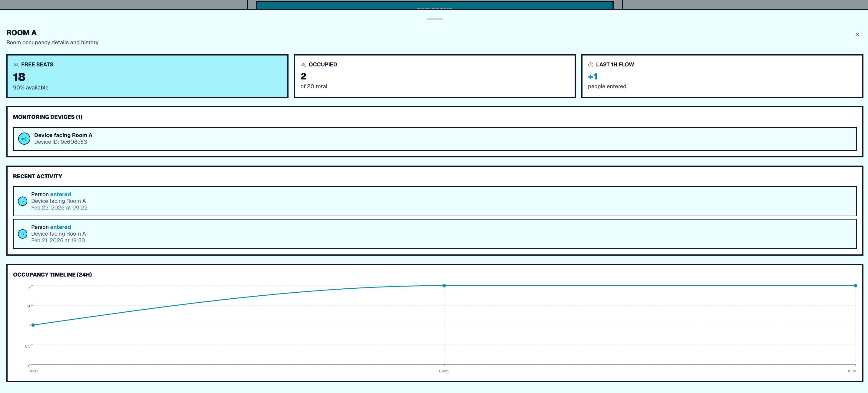The width and height of the screenshot is (868, 393).
Task: Click the Free Seats people icon
Action: point(16,65)
